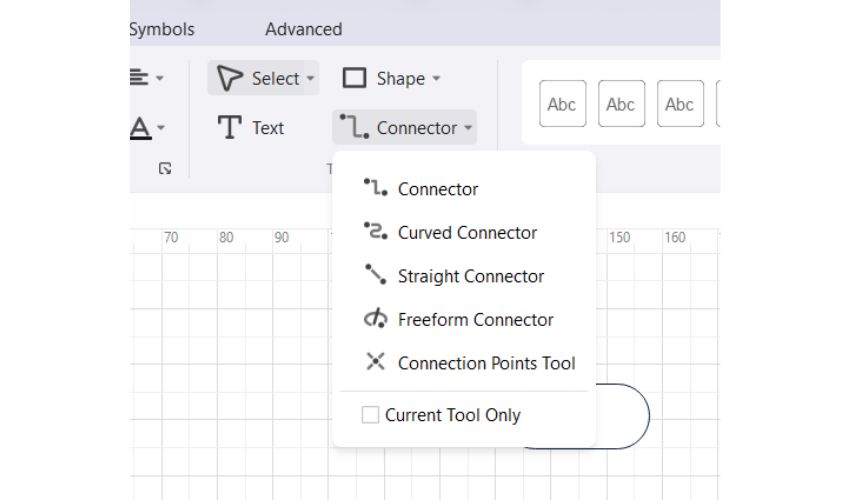Image resolution: width=850 pixels, height=500 pixels.
Task: Click the Shape rectangle icon
Action: pos(354,78)
